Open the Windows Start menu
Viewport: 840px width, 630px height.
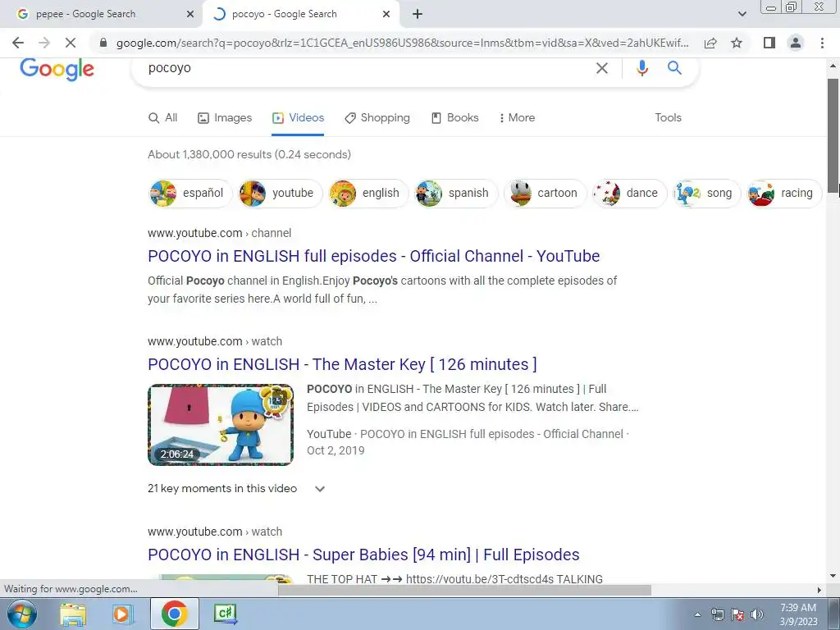point(22,614)
